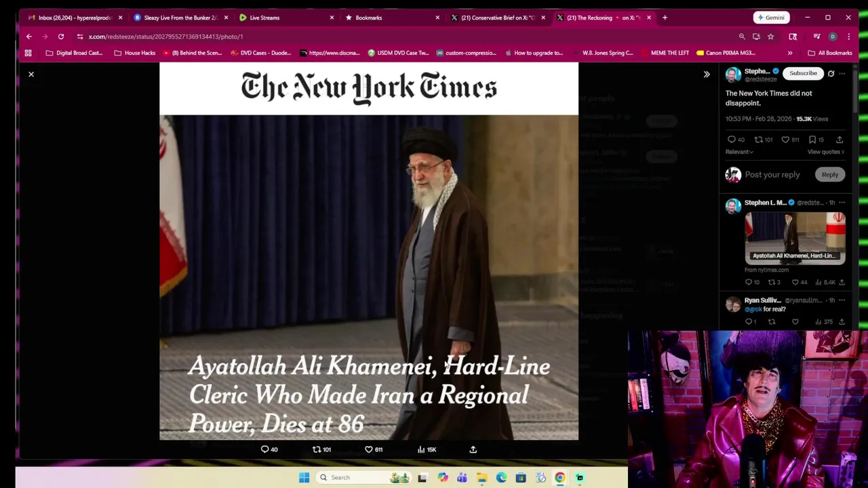The image size is (868, 488).
Task: Open more options on Ryan Sullivan's reply
Action: (842, 300)
